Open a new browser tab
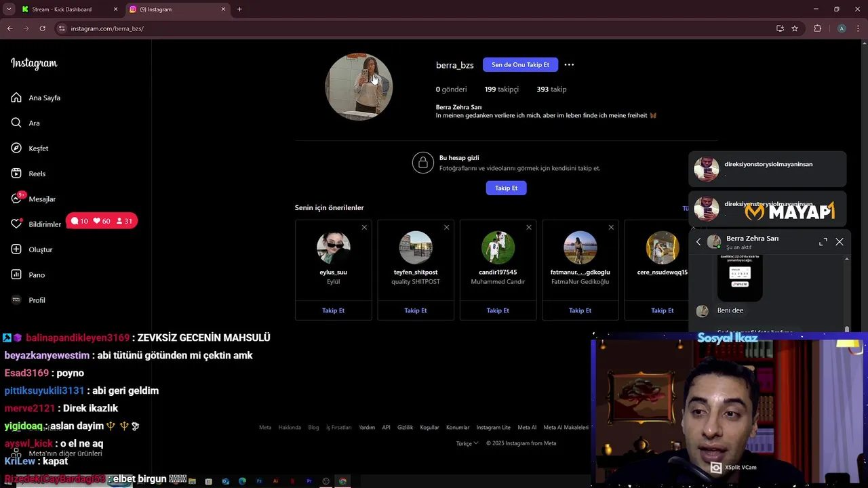The width and height of the screenshot is (868, 488). 239,9
